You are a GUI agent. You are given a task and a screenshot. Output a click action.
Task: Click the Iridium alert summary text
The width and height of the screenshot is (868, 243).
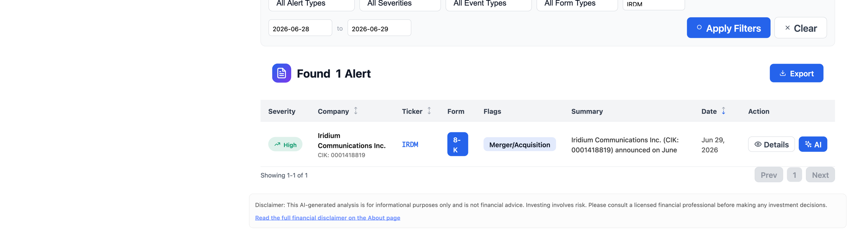625,145
